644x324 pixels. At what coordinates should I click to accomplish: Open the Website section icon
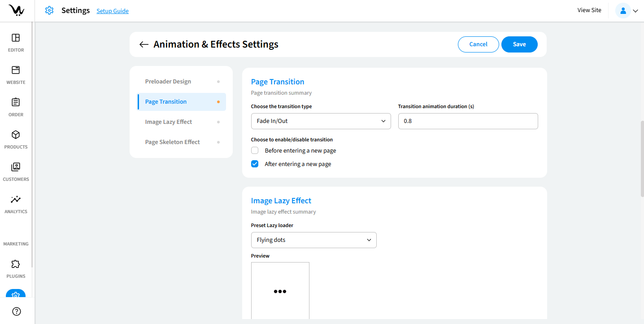click(16, 70)
